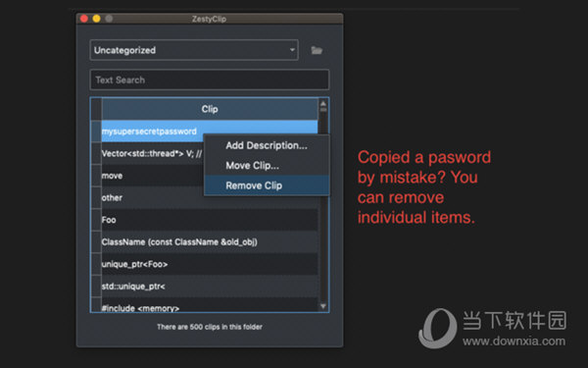Screen dimensions: 588x368
Task: Select the ClassName copy constructor clip
Action: coord(210,241)
